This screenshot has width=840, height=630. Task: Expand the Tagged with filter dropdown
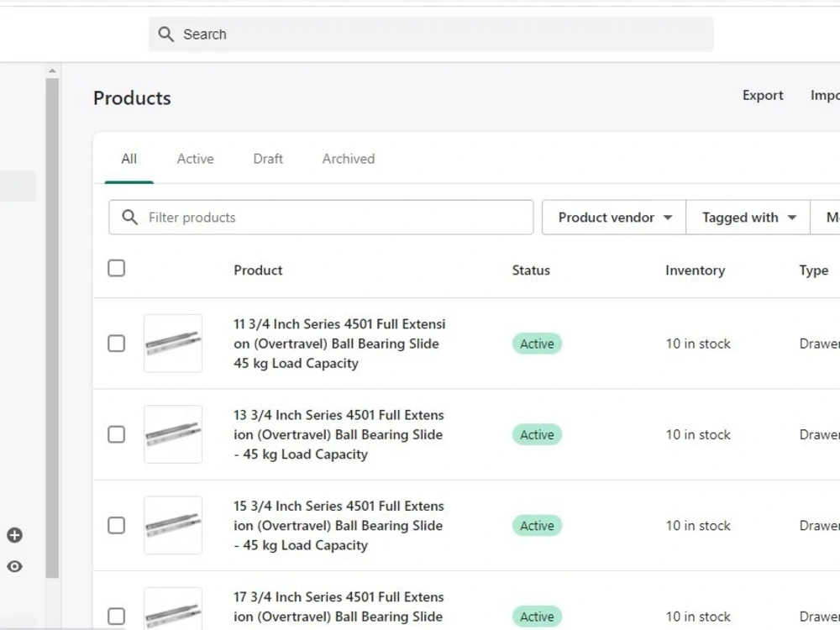click(748, 218)
